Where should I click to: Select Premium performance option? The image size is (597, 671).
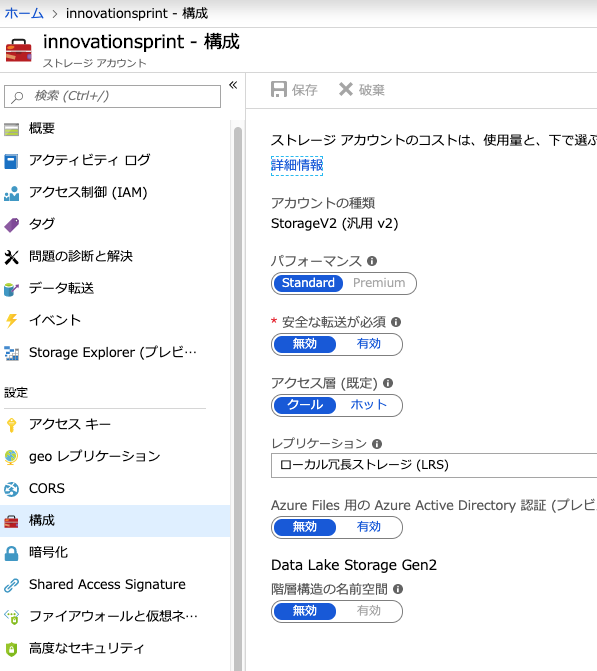(x=379, y=283)
